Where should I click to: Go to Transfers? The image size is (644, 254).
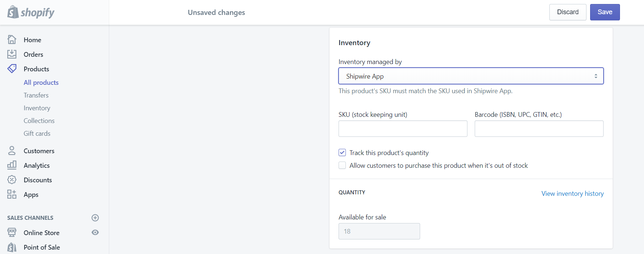tap(36, 95)
